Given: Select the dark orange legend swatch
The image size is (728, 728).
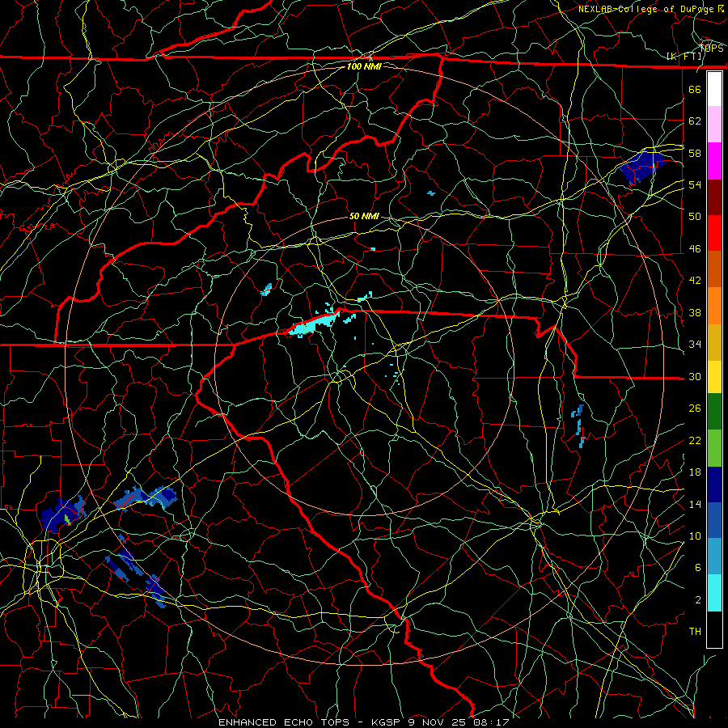Looking at the screenshot, I should pyautogui.click(x=714, y=269).
